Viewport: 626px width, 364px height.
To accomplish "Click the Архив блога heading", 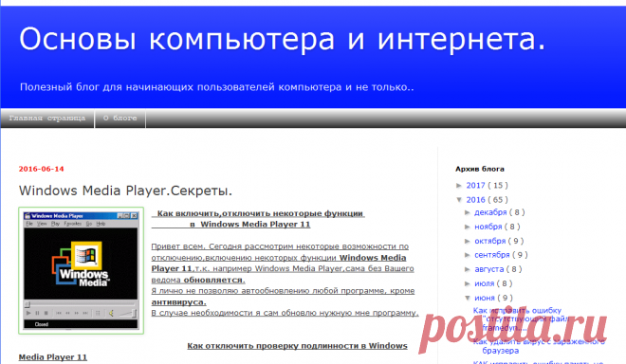I will 480,169.
